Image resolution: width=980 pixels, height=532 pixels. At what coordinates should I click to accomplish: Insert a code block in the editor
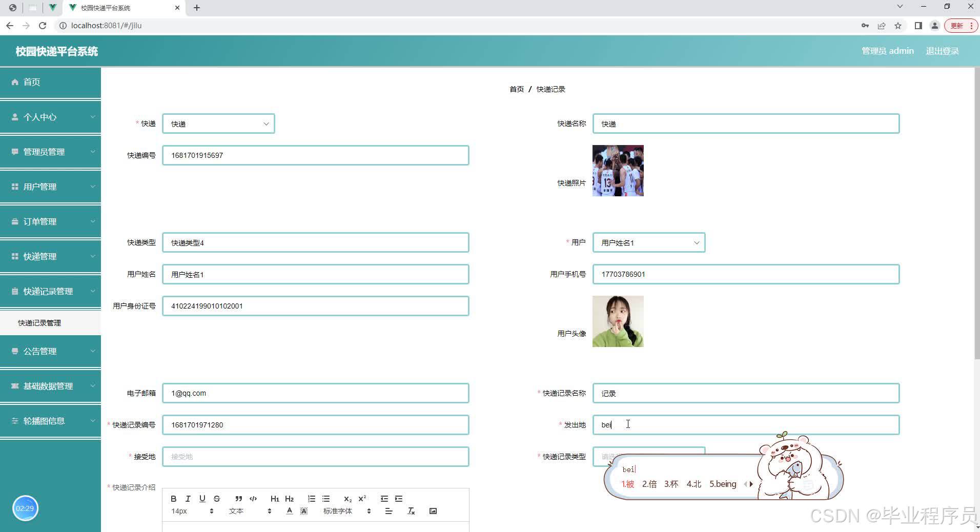coord(253,499)
